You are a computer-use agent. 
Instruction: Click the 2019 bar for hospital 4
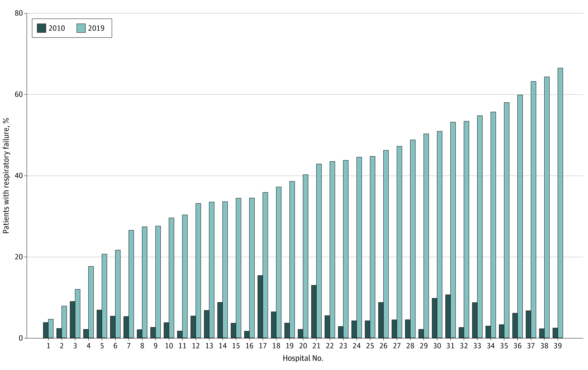click(x=91, y=302)
